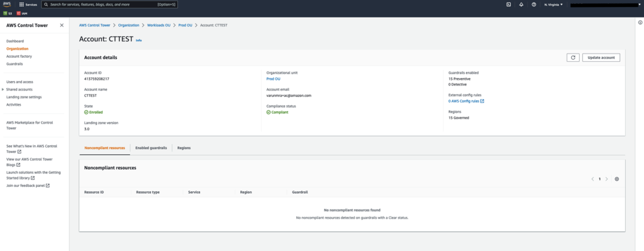
Task: Close the AWS Control Tower side navigation
Action: coord(62,25)
